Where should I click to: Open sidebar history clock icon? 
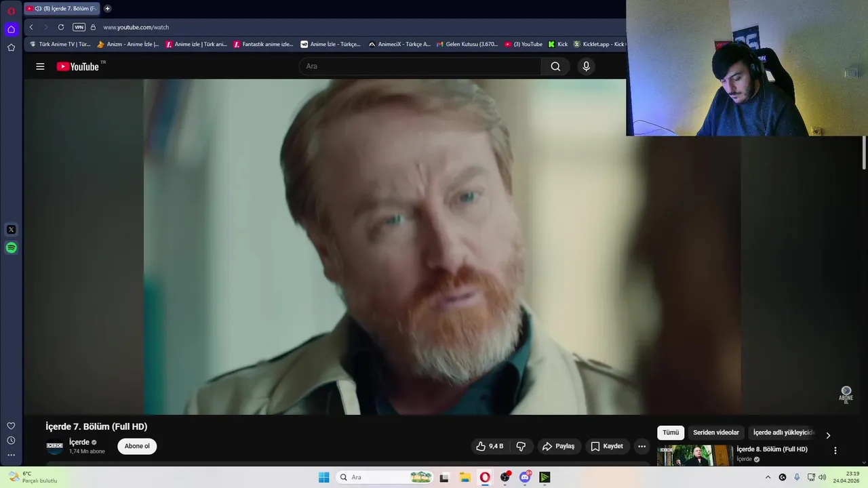point(11,441)
